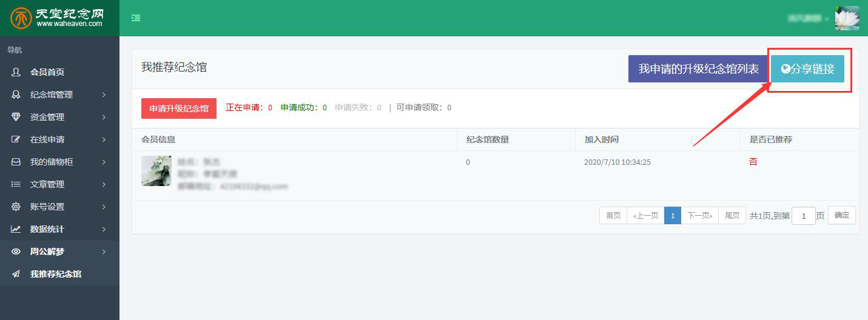Click the red 否 value in table

tap(753, 162)
